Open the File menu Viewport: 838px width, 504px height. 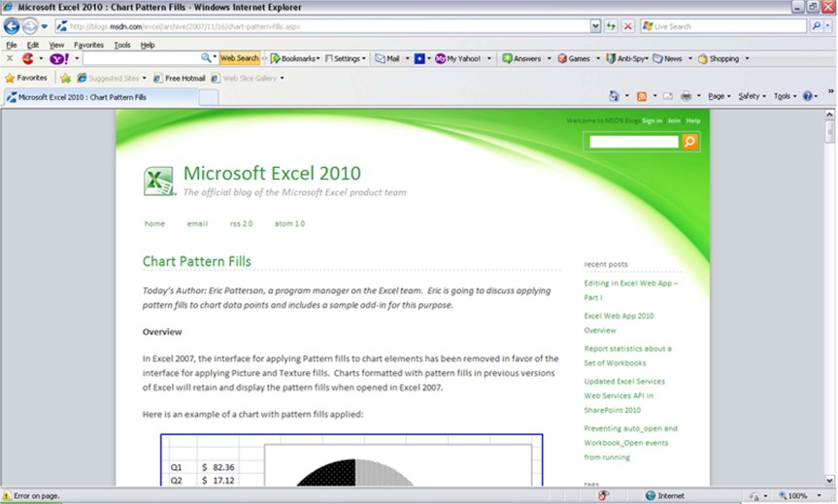(12, 45)
